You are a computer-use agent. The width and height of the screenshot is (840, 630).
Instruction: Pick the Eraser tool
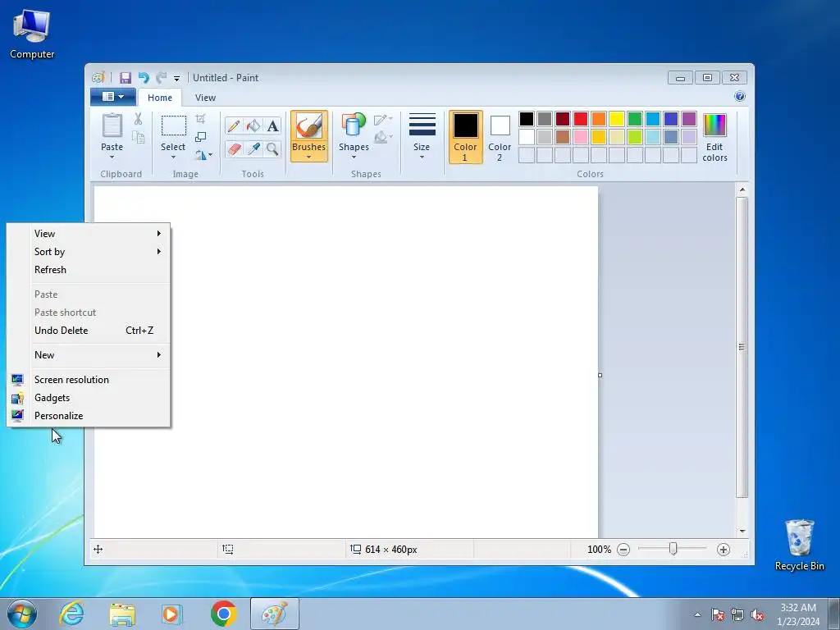click(234, 148)
